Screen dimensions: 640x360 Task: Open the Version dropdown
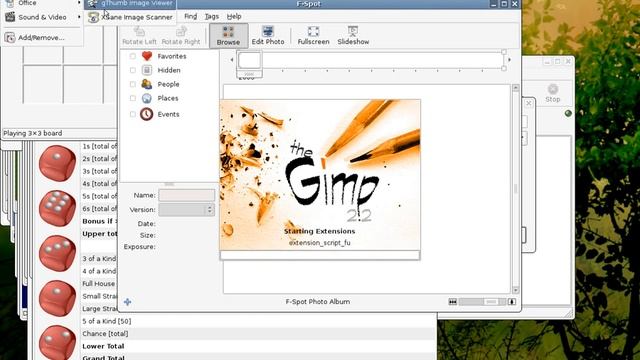[187, 209]
